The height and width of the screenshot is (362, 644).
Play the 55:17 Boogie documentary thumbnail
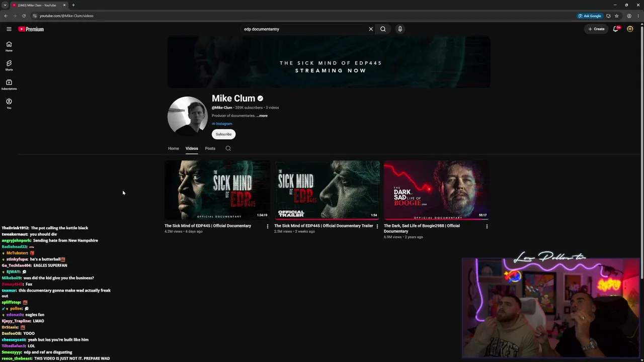pos(437,190)
